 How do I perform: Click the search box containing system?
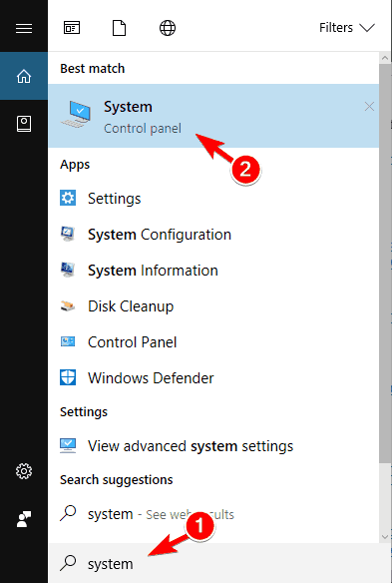(x=219, y=563)
